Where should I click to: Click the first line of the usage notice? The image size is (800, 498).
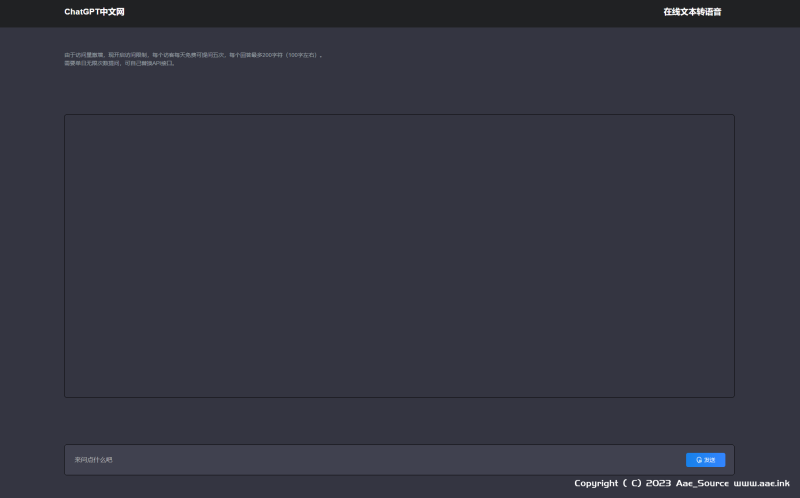[190, 55]
